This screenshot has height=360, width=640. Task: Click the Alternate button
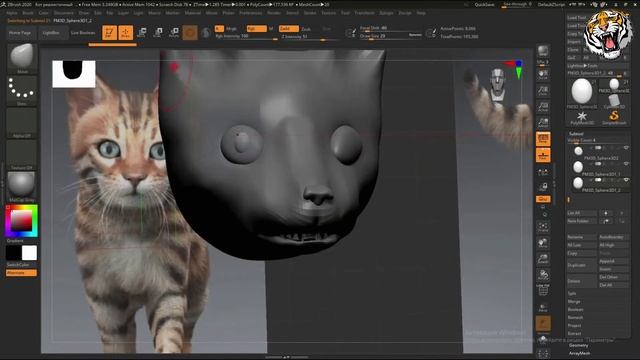pos(21,273)
